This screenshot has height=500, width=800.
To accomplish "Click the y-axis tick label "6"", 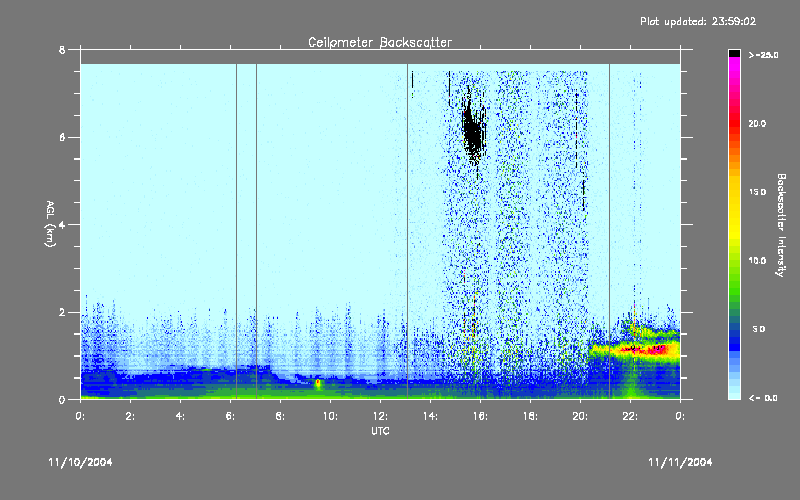I will coord(62,137).
